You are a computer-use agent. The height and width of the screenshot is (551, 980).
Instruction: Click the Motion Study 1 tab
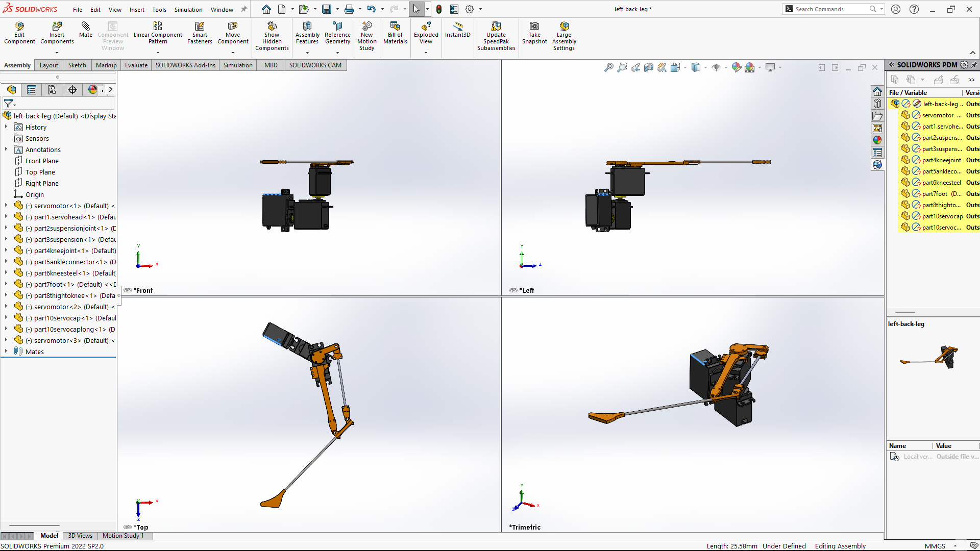pyautogui.click(x=123, y=536)
